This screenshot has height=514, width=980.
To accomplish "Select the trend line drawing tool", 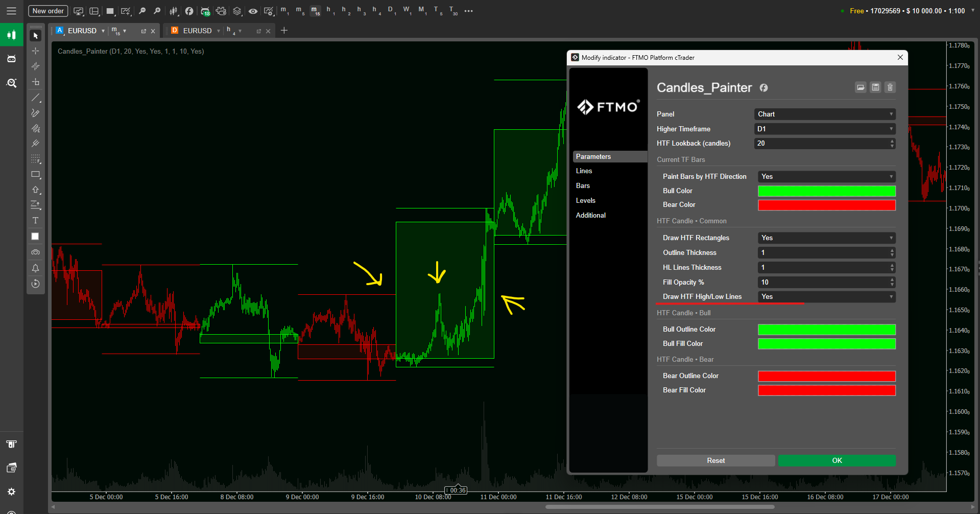I will pos(35,98).
